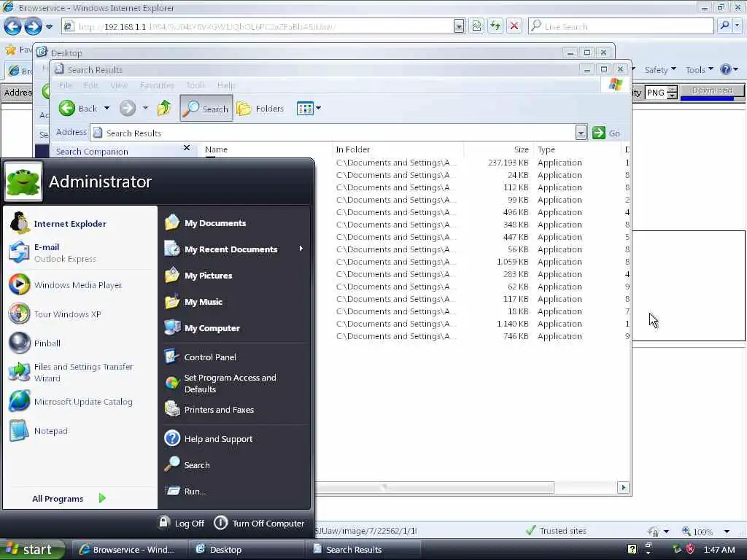Start Tour Windows XP

(55, 314)
